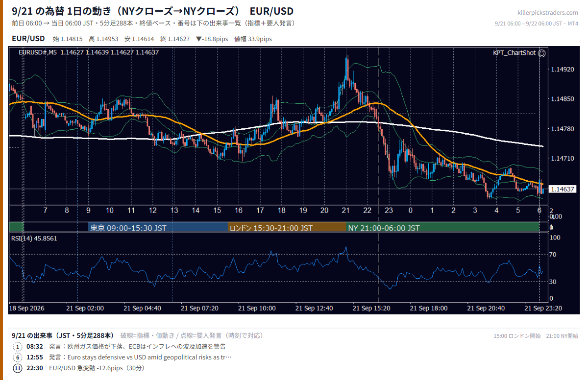Click the 12:55 event timestamp
The image size is (588, 380).
[34, 357]
